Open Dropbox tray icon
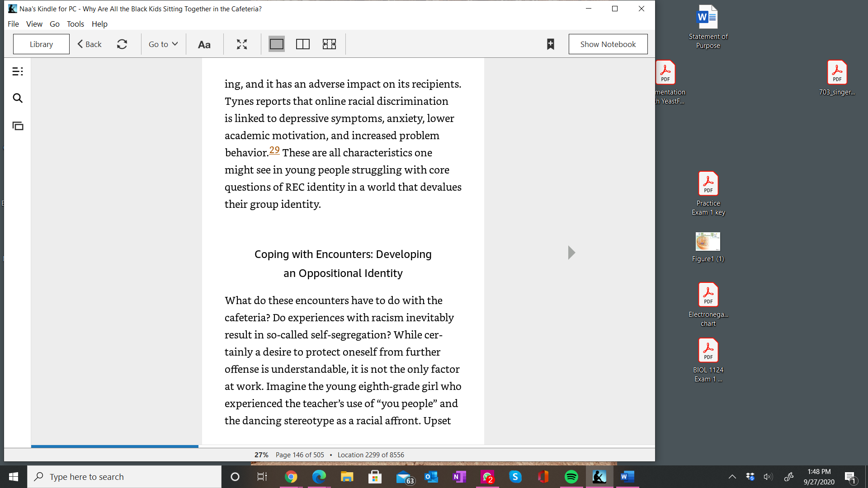 click(x=750, y=477)
